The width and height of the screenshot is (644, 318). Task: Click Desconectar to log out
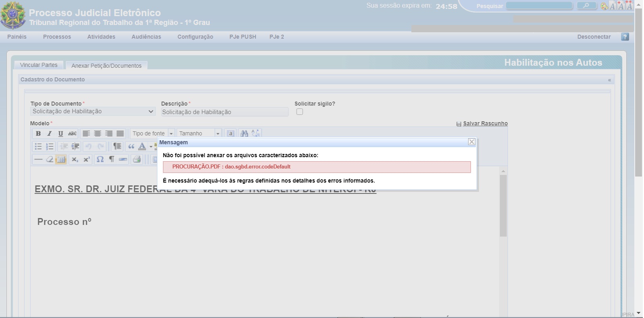(594, 37)
